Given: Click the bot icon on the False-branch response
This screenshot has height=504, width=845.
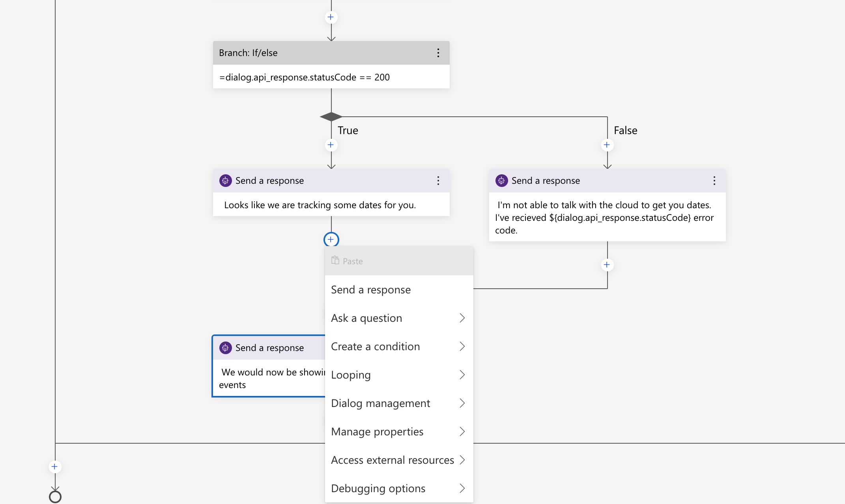Looking at the screenshot, I should (501, 181).
